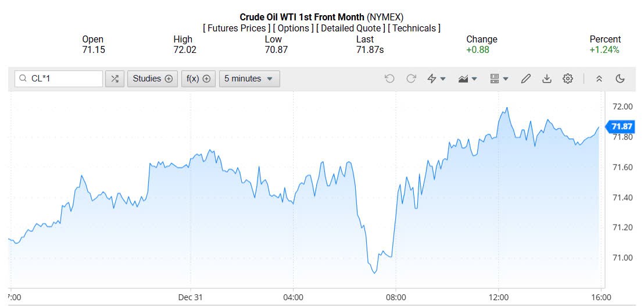
Task: Open the lightning bolt events menu
Action: point(436,79)
